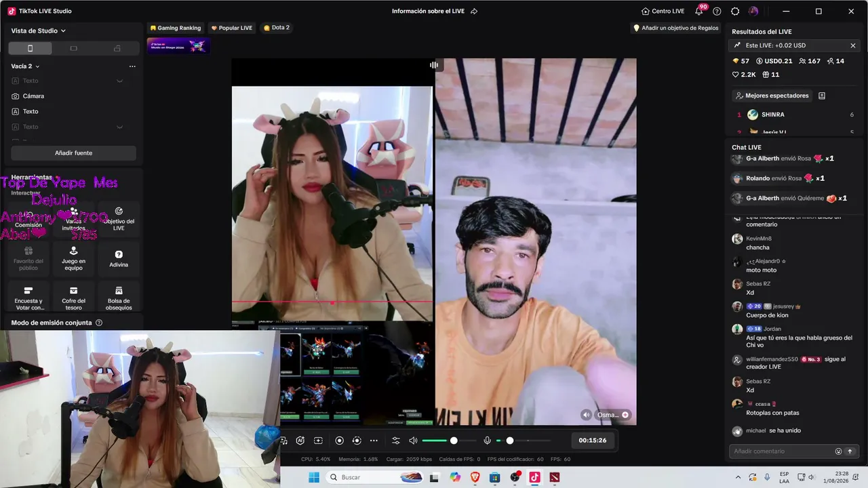The width and height of the screenshot is (868, 488).
Task: Mute the microphone
Action: click(x=487, y=441)
